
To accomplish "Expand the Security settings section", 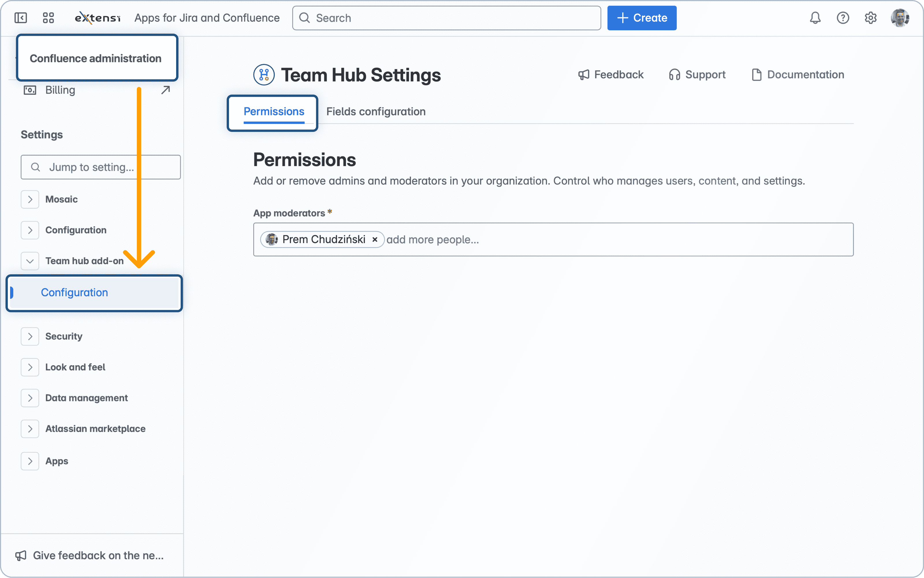I will click(x=30, y=336).
